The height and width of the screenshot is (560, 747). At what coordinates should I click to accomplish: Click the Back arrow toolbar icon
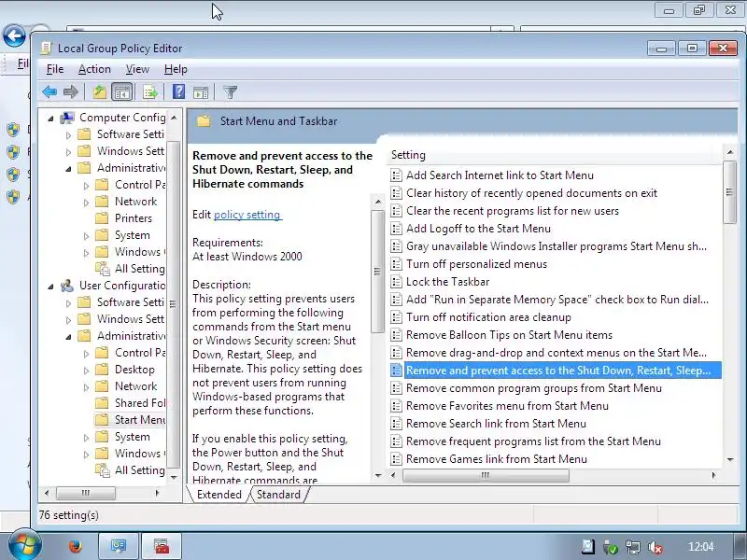coord(49,91)
